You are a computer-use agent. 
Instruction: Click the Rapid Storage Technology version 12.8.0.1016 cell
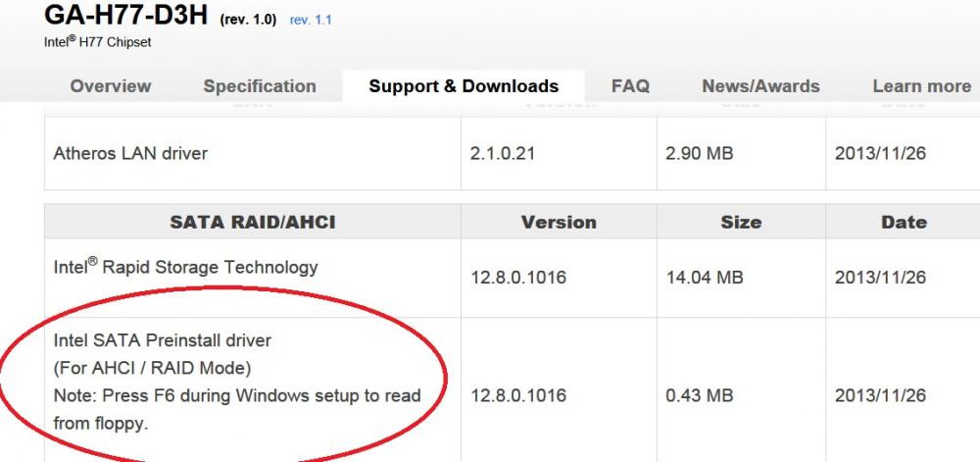tap(518, 277)
